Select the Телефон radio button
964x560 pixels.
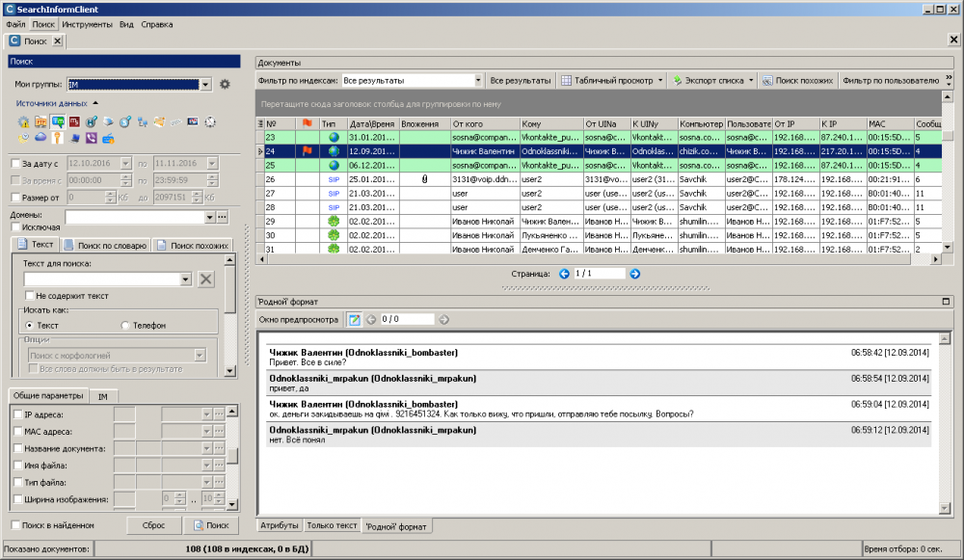[x=125, y=326]
